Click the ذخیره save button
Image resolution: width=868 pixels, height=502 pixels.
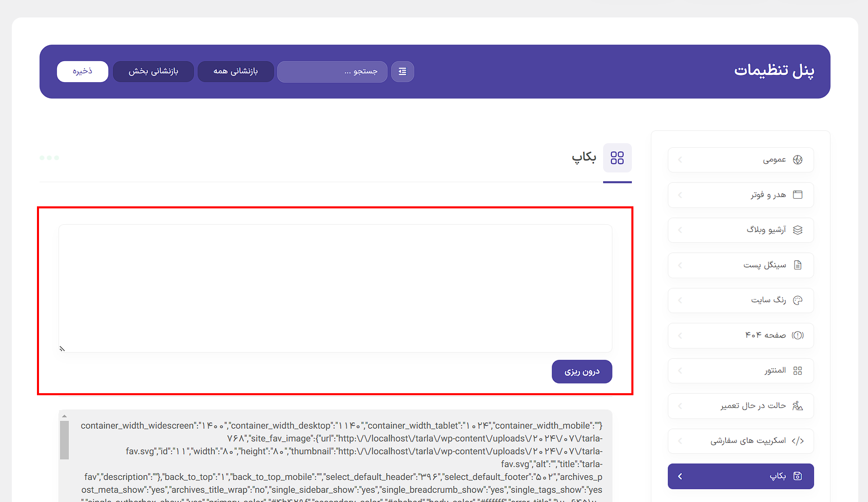83,71
